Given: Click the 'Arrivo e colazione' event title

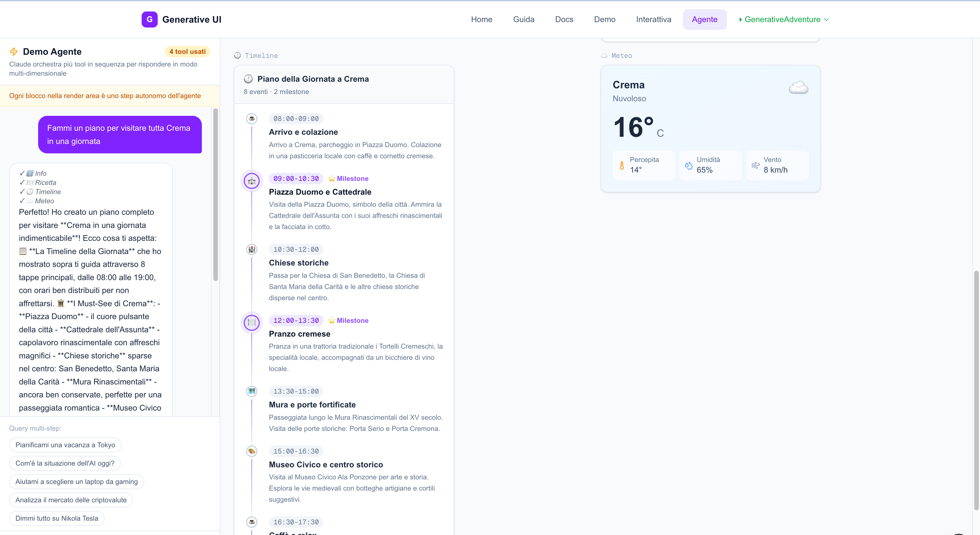Looking at the screenshot, I should click(x=303, y=132).
